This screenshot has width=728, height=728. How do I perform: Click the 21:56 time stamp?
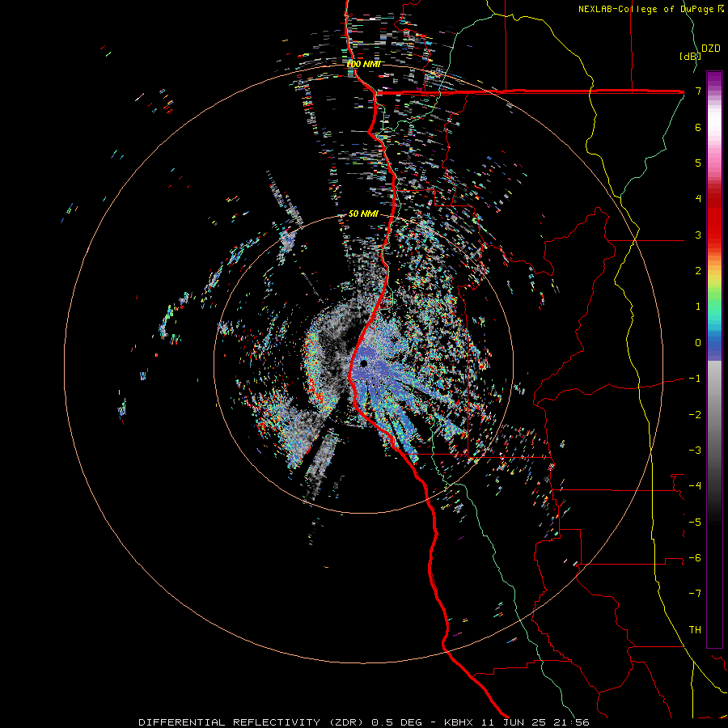(572, 722)
